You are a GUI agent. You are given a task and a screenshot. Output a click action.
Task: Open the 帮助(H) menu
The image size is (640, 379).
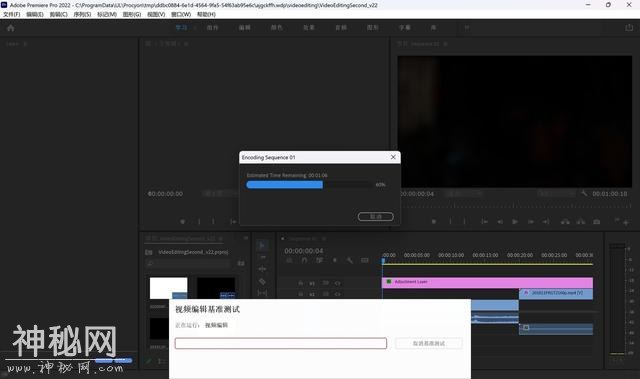(x=206, y=14)
